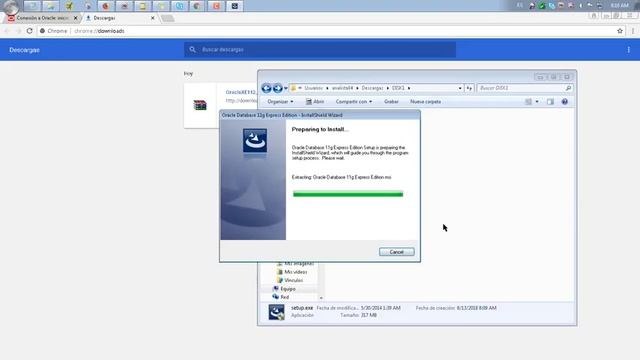Click the Descargas page title
The height and width of the screenshot is (360, 640).
click(24, 50)
